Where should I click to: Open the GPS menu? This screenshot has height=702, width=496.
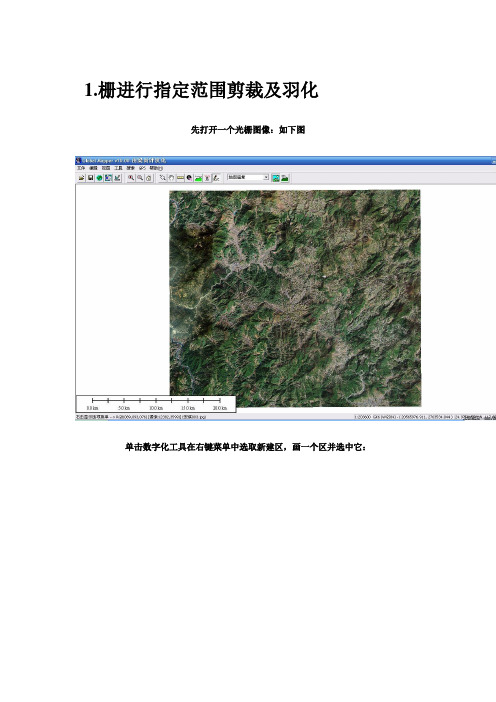tap(142, 168)
